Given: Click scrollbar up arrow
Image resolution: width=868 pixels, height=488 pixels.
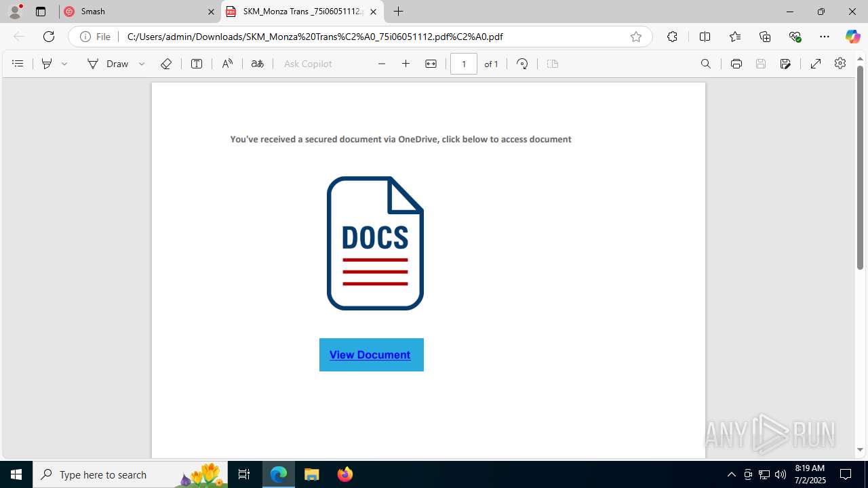Looking at the screenshot, I should (860, 59).
